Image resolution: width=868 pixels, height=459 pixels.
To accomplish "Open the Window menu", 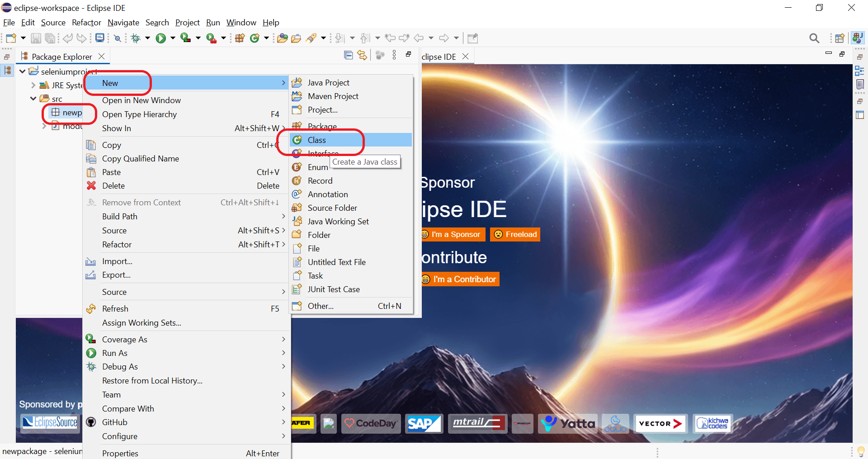I will pos(241,23).
